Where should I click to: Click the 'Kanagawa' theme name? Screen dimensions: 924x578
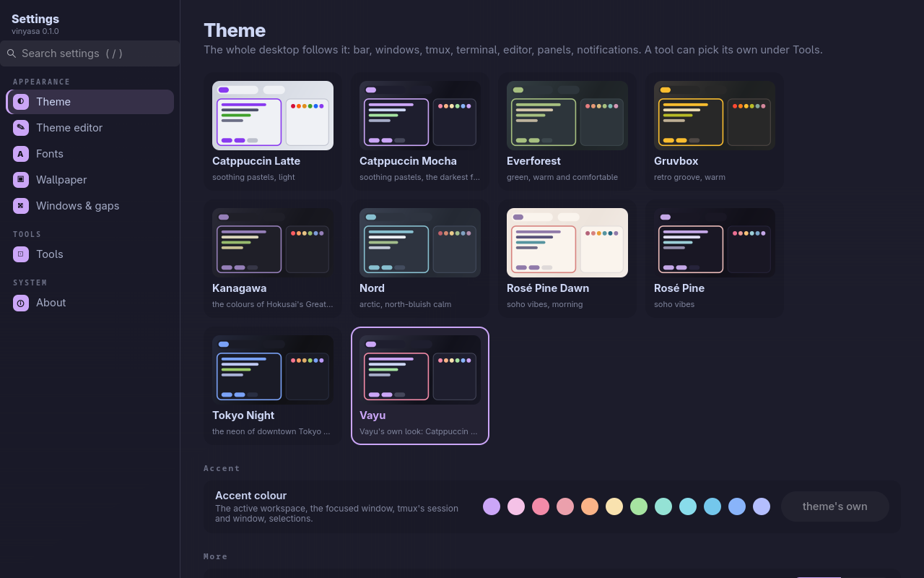(x=239, y=288)
